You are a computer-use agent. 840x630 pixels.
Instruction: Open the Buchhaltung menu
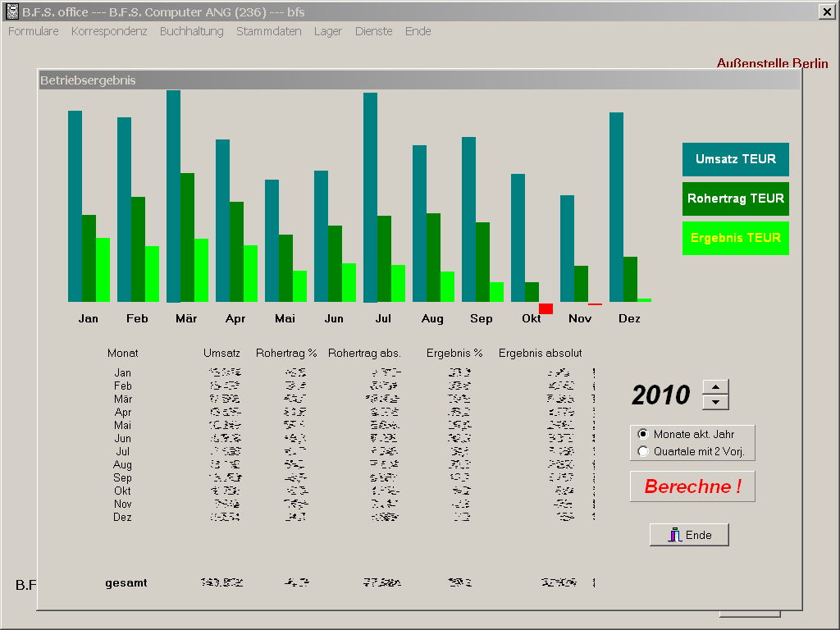tap(191, 31)
